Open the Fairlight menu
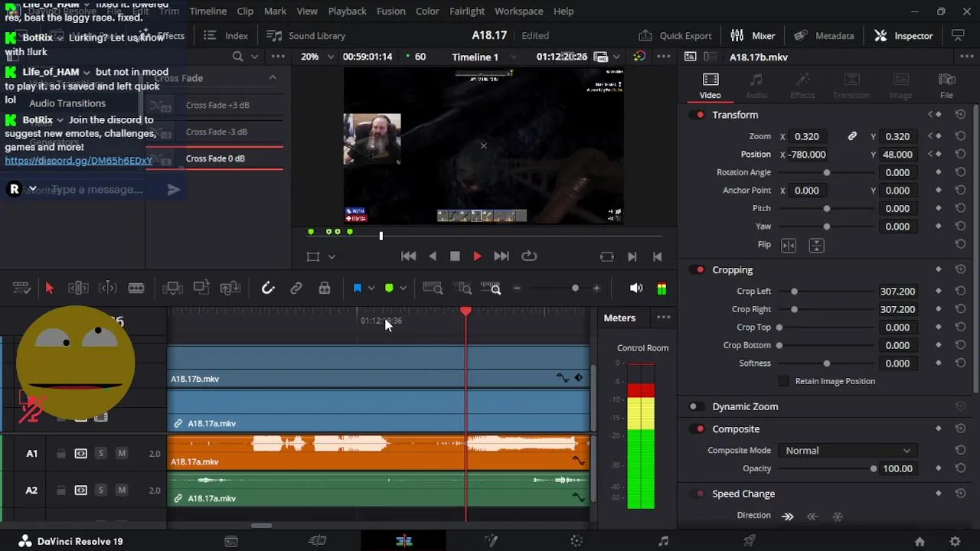 [x=467, y=11]
